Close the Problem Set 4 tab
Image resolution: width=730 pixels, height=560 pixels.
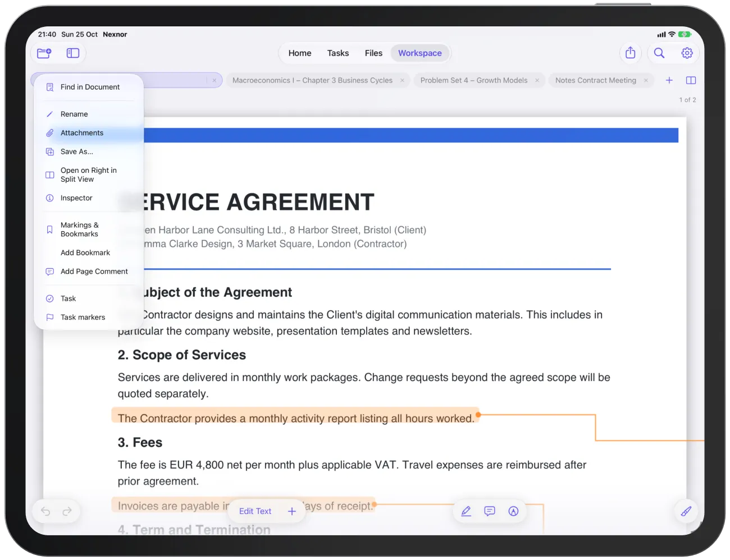coord(537,80)
